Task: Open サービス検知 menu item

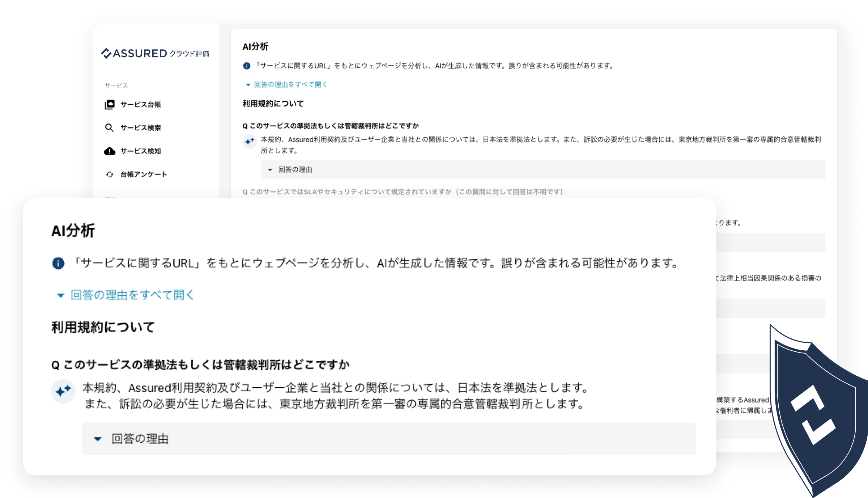Action: [140, 151]
